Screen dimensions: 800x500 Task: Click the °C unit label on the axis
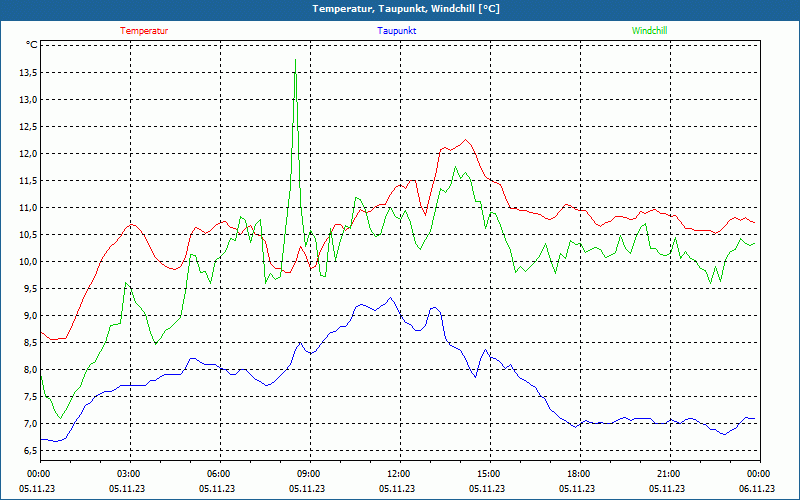coord(32,45)
